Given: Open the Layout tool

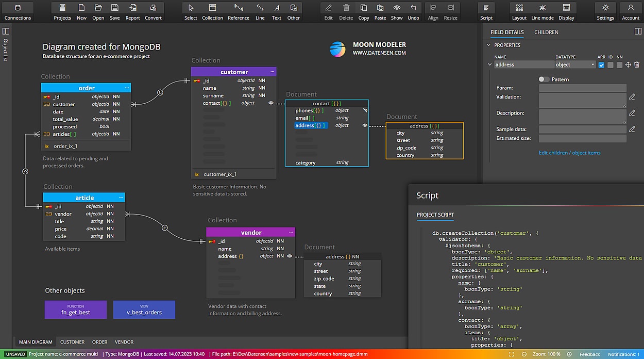Looking at the screenshot, I should pos(519,11).
